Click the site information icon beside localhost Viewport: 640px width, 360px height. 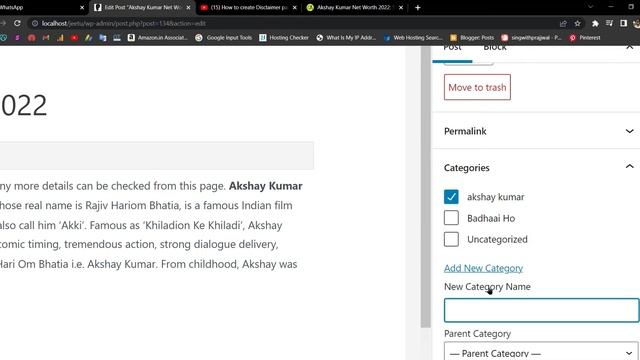pos(35,23)
